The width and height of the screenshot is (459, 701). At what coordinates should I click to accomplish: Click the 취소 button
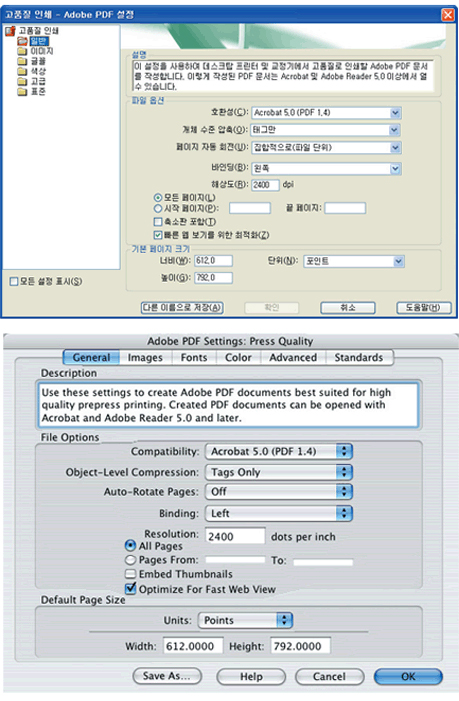[x=348, y=308]
